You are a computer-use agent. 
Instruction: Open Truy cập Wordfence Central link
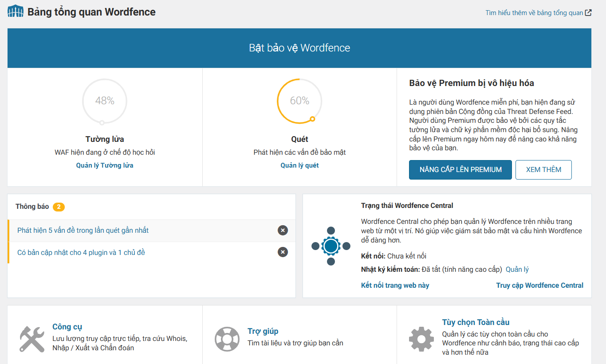tap(540, 285)
